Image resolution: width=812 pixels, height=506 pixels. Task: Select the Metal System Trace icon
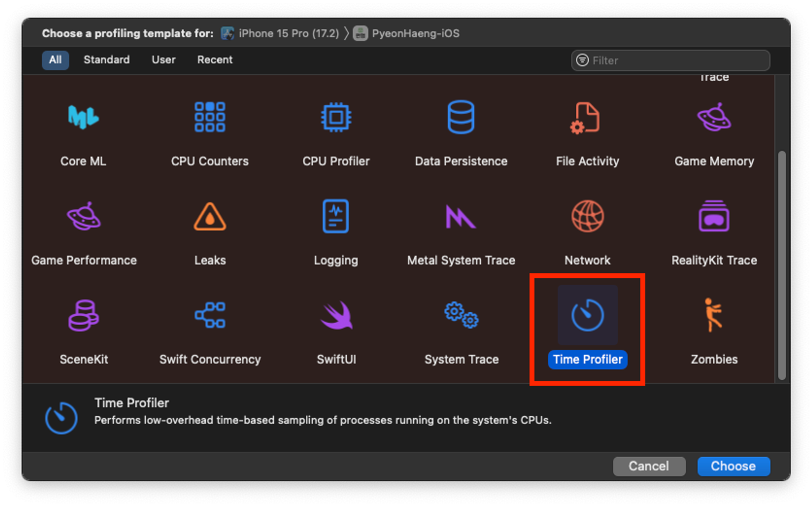click(x=461, y=216)
